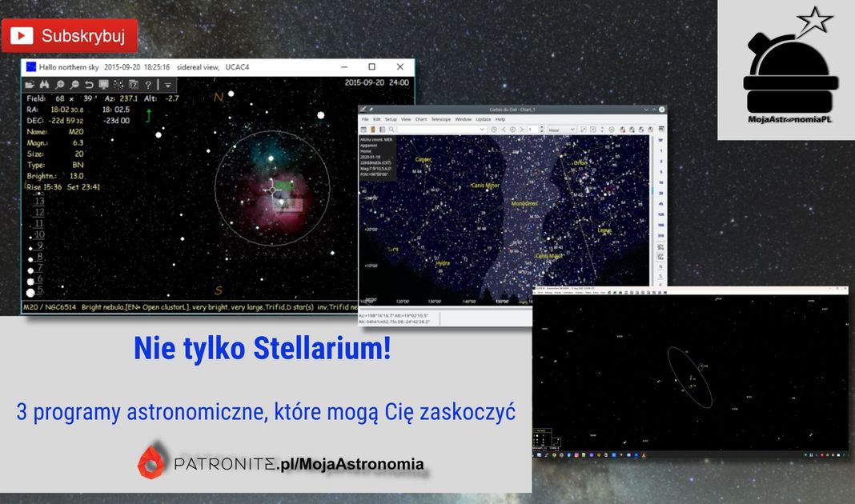
Task: Open View menu in Cartes du Ciel
Action: coord(406,118)
